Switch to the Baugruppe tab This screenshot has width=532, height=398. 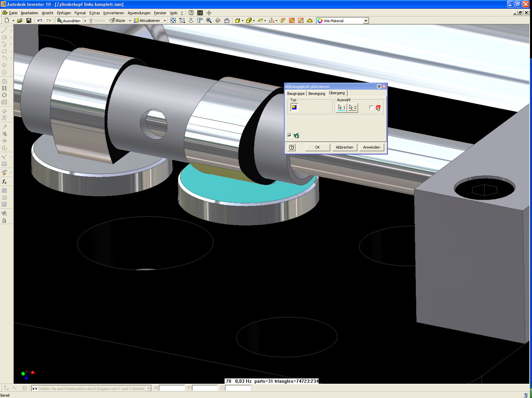tap(295, 94)
